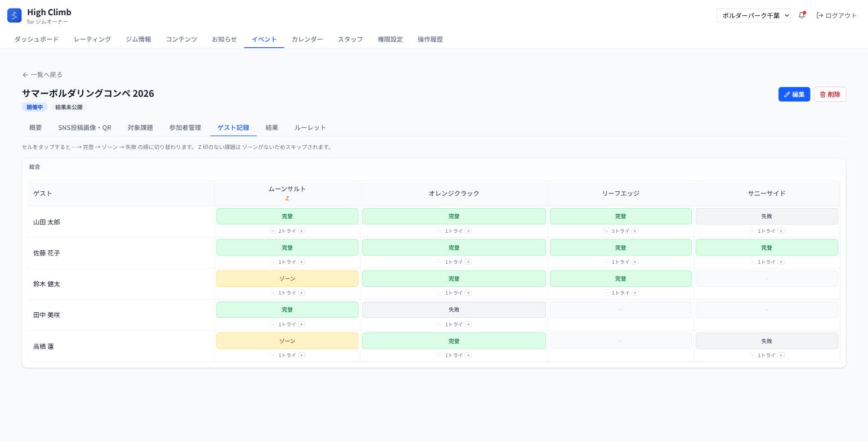Increase 山田 太郎's オレンジクラック tries

coord(468,231)
